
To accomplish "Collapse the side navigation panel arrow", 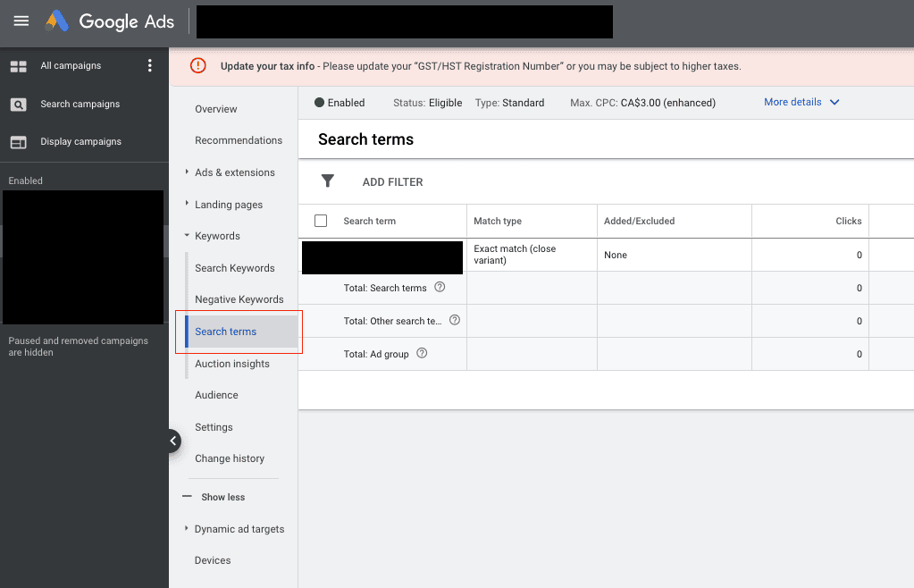I will click(x=172, y=441).
